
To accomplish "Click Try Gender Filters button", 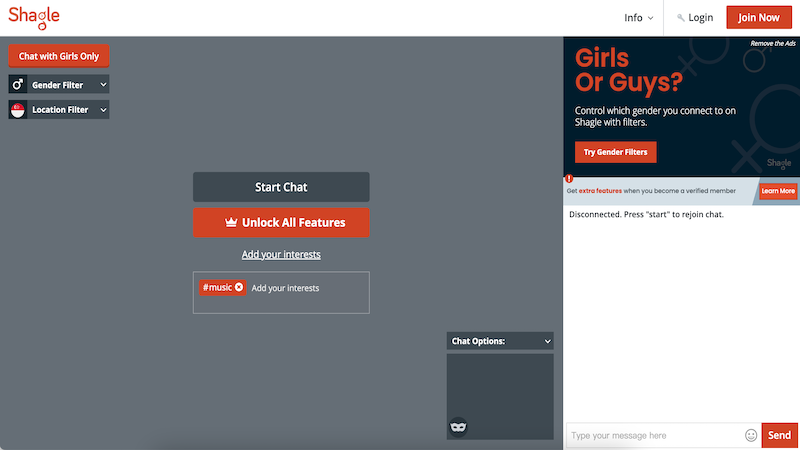I will (615, 152).
